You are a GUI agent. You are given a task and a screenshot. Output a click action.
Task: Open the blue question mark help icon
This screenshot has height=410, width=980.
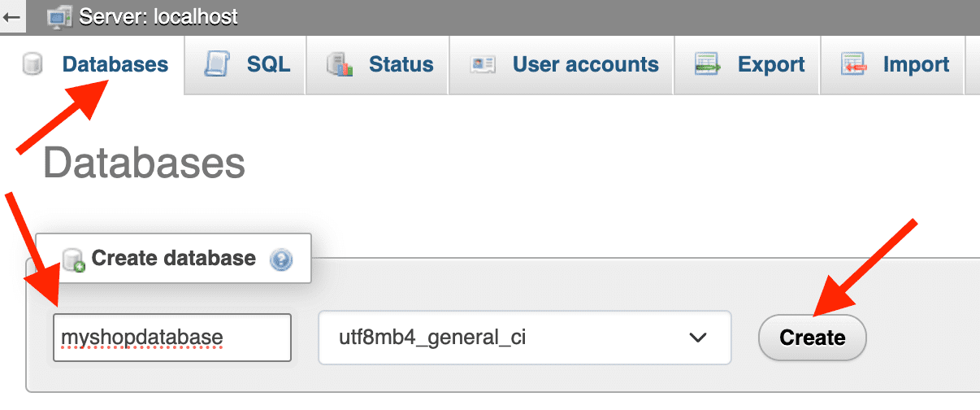tap(281, 260)
